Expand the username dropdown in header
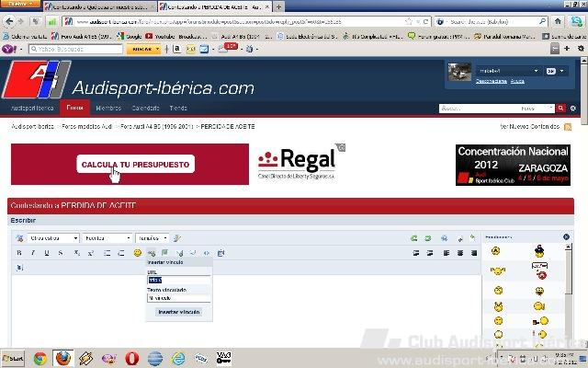Screen dimensions: 588x368 536,71
